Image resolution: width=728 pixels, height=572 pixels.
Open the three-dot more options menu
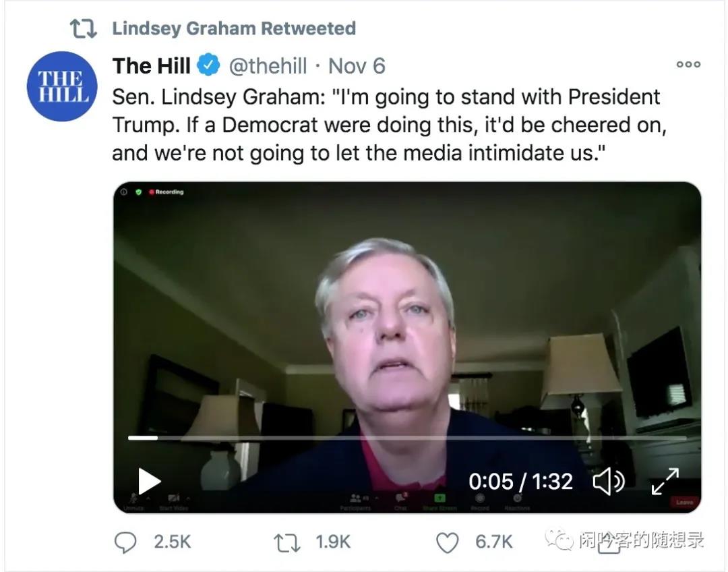(688, 65)
